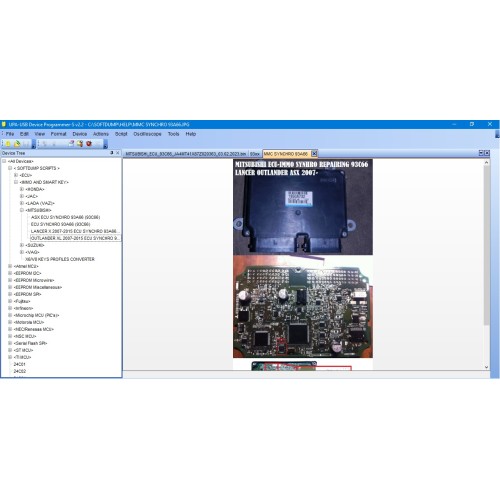Open first toolbar overflow options arrow
Image resolution: width=500 pixels, height=500 pixels.
point(34,144)
